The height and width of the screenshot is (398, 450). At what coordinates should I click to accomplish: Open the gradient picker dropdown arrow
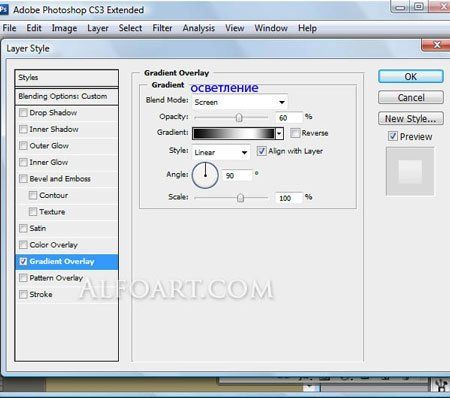(279, 133)
